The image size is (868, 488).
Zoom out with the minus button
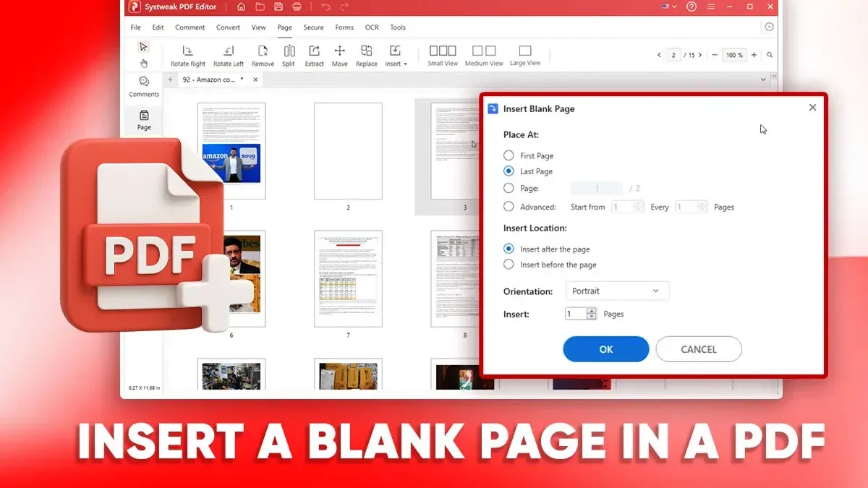715,55
